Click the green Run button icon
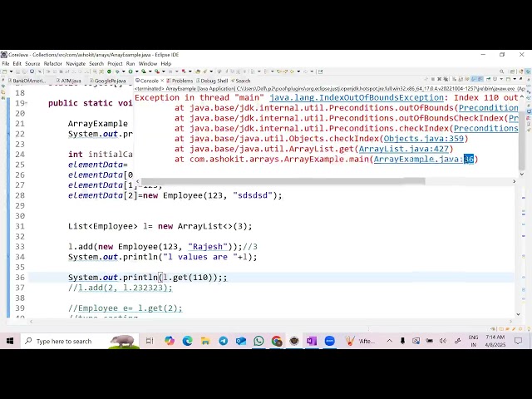The image size is (532, 399). click(x=131, y=71)
